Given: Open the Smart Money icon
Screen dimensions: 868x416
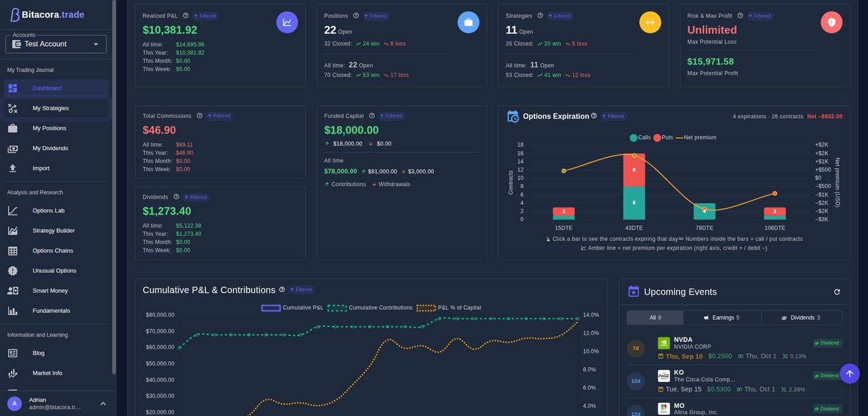Looking at the screenshot, I should (13, 290).
